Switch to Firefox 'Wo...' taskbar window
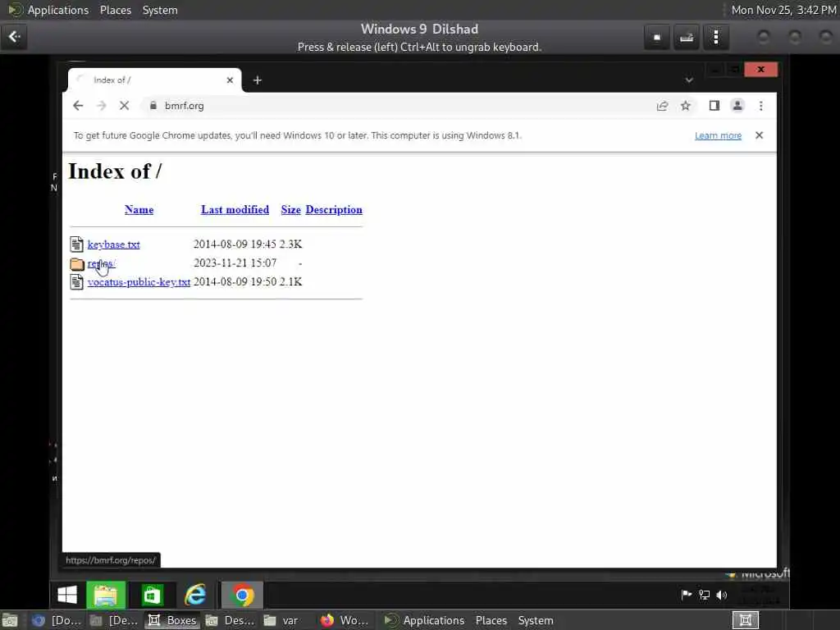The width and height of the screenshot is (840, 630). [x=344, y=620]
